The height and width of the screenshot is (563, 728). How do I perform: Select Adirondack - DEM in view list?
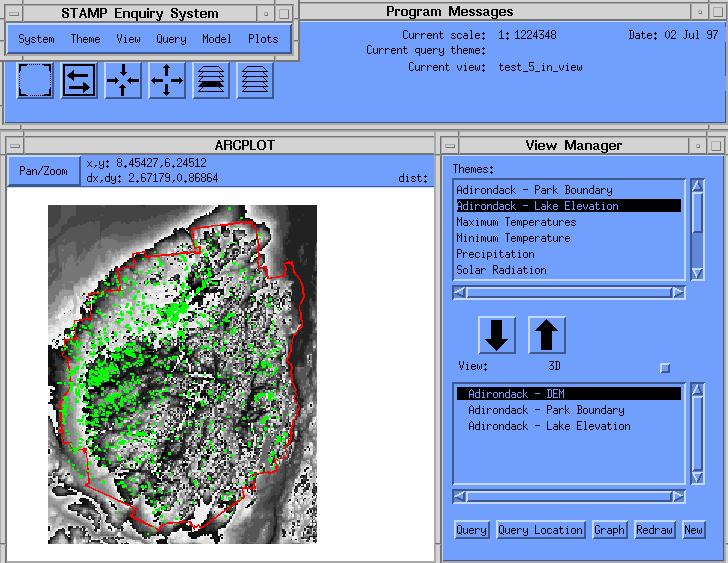pos(568,394)
